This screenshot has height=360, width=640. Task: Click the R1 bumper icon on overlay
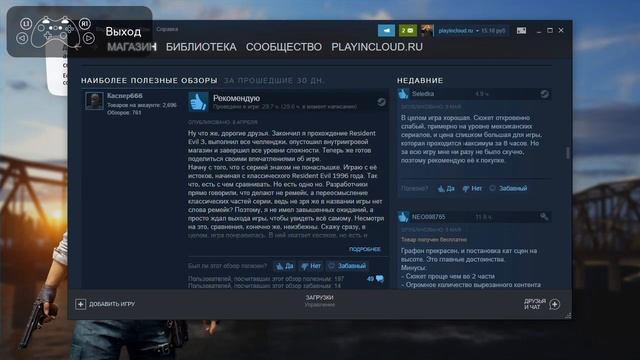(x=84, y=23)
